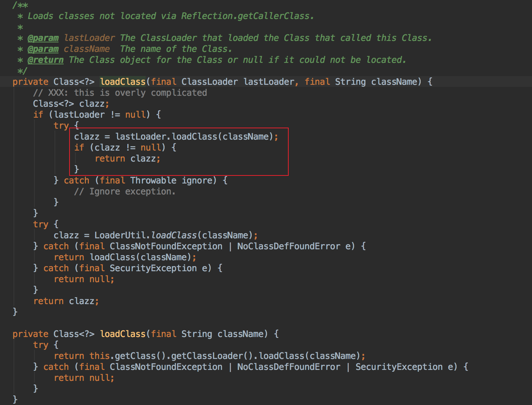This screenshot has height=405, width=532.
Task: Click the italic loadClass call on LoaderUtil
Action: (x=174, y=235)
